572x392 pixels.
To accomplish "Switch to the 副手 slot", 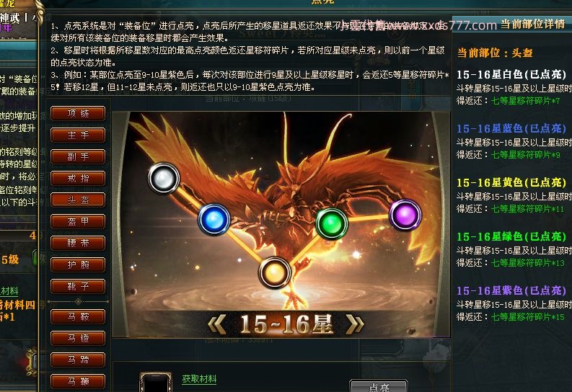I will tap(78, 156).
